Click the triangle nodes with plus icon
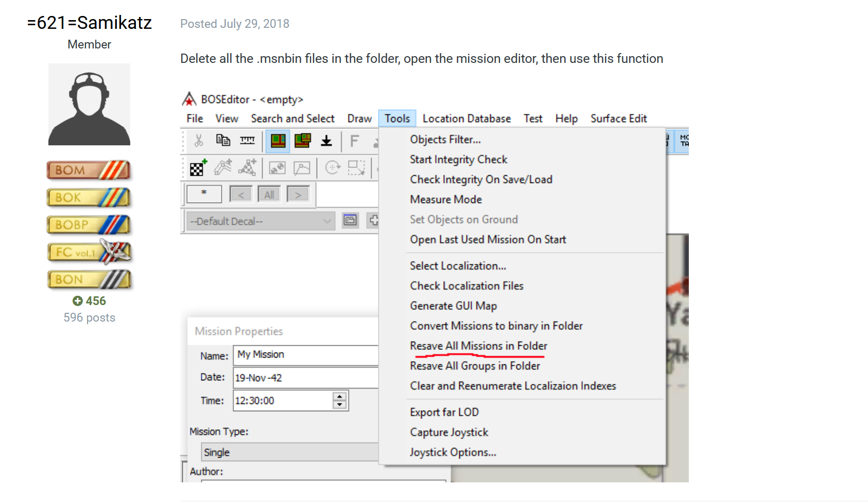The width and height of the screenshot is (868, 504). 247,167
